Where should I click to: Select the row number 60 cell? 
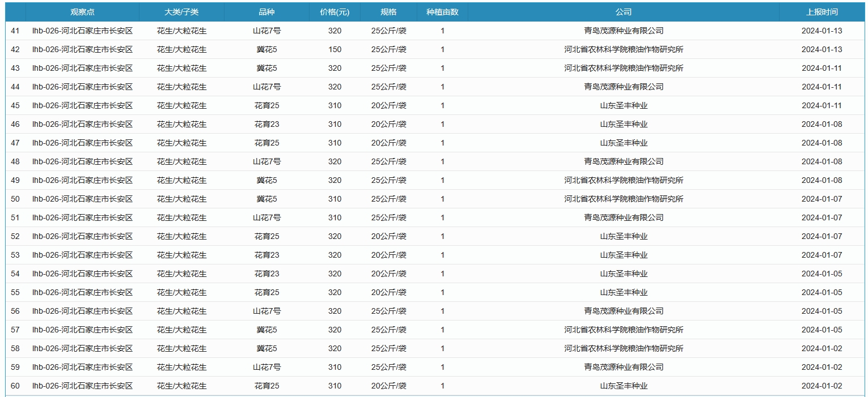coord(15,386)
